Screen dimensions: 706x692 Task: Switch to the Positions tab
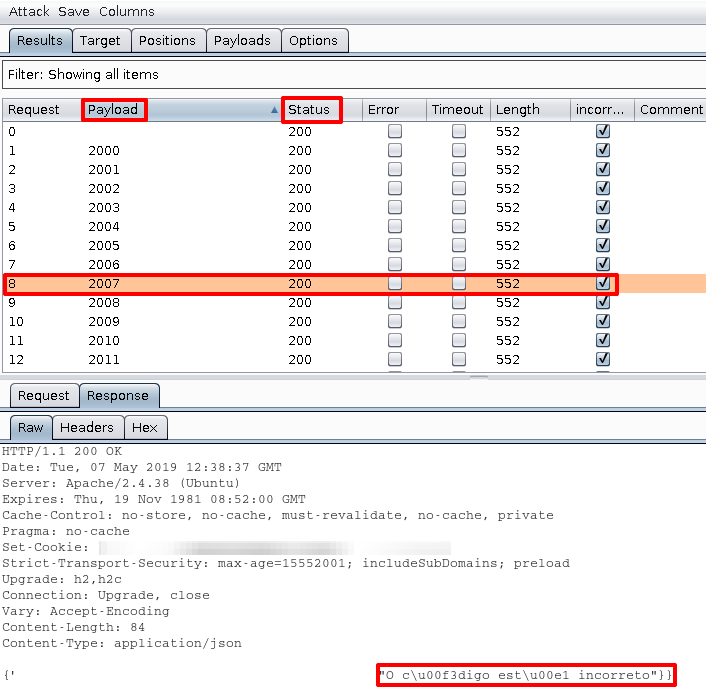coord(167,41)
